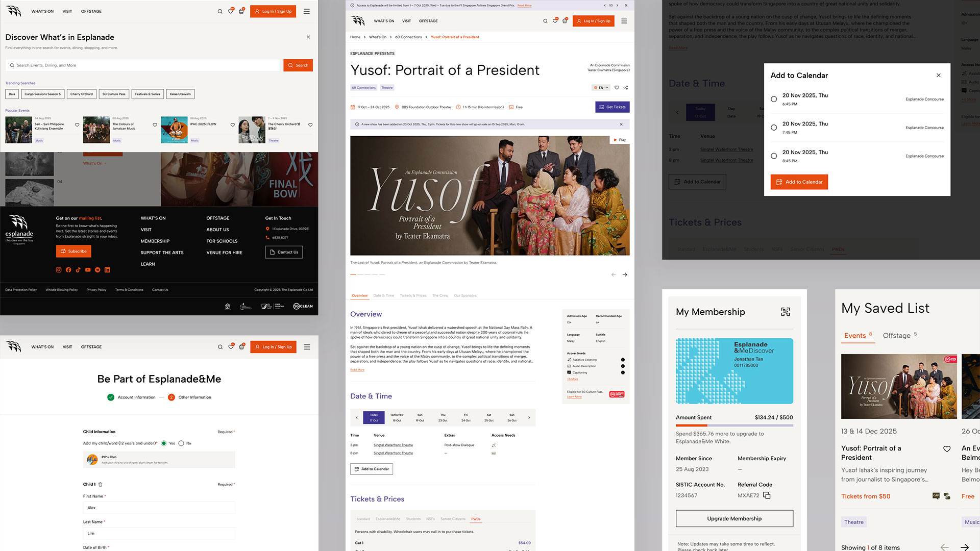Switch to The Crew section tab
Viewport: 980px width, 551px height.
click(x=440, y=295)
